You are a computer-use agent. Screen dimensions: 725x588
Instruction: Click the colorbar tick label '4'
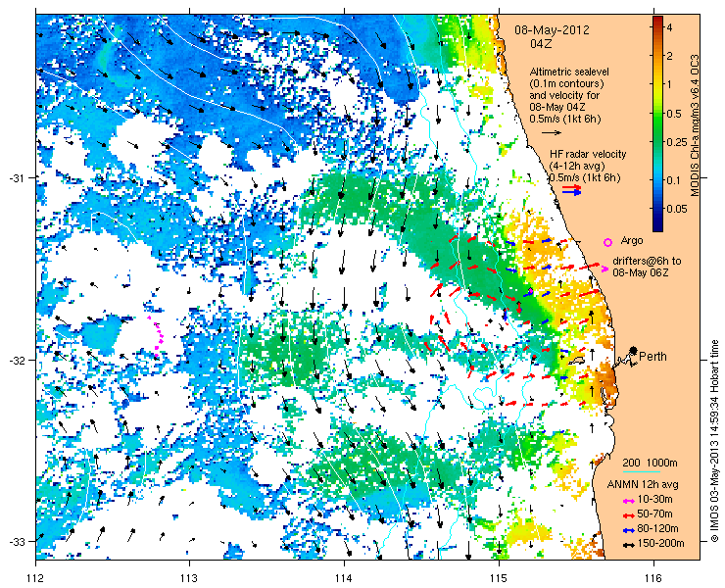tap(669, 27)
